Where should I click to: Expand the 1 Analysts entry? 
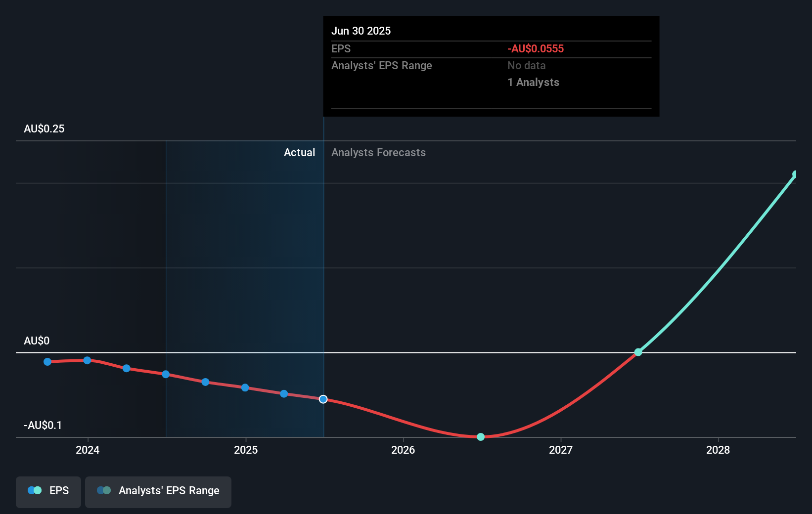[x=533, y=82]
